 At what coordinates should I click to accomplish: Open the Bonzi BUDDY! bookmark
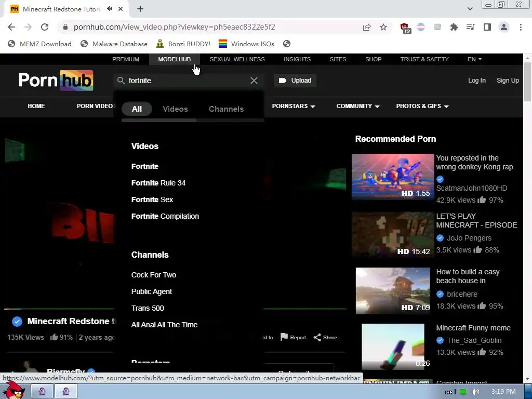(183, 44)
